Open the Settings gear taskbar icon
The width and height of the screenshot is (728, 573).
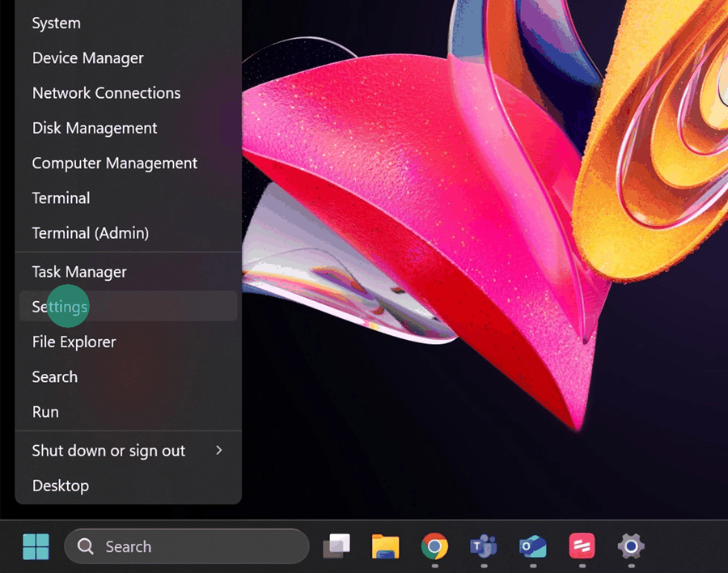(x=631, y=547)
